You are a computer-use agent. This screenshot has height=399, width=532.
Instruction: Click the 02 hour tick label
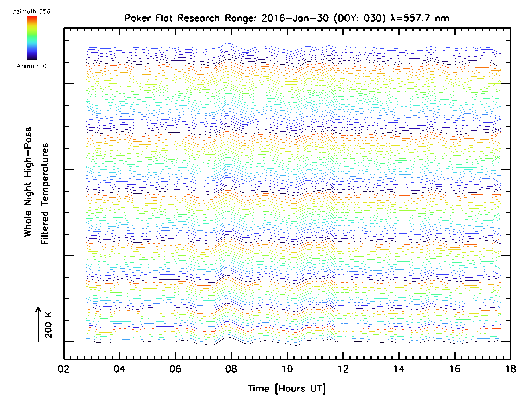point(63,369)
